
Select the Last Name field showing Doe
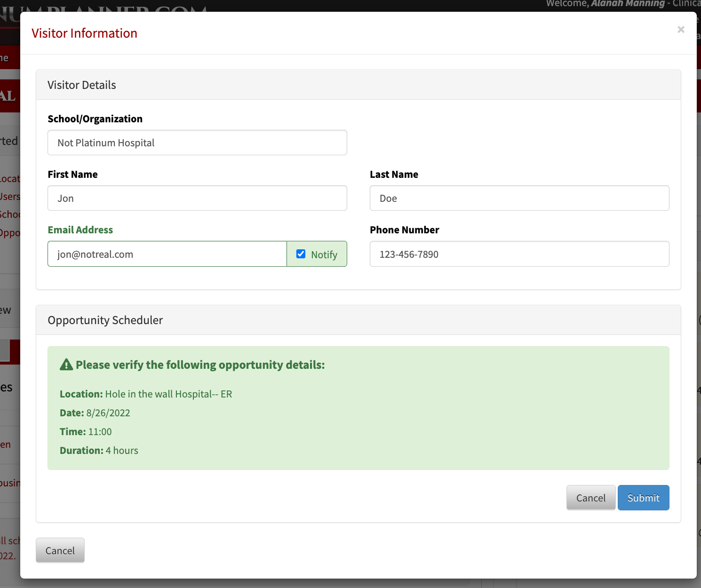[x=519, y=198]
